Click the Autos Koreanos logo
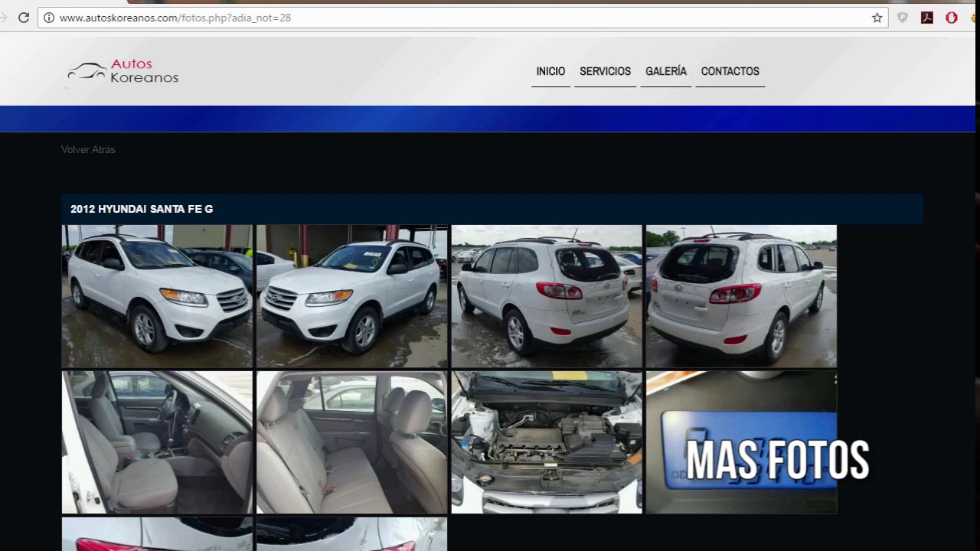The image size is (980, 551). pyautogui.click(x=122, y=72)
